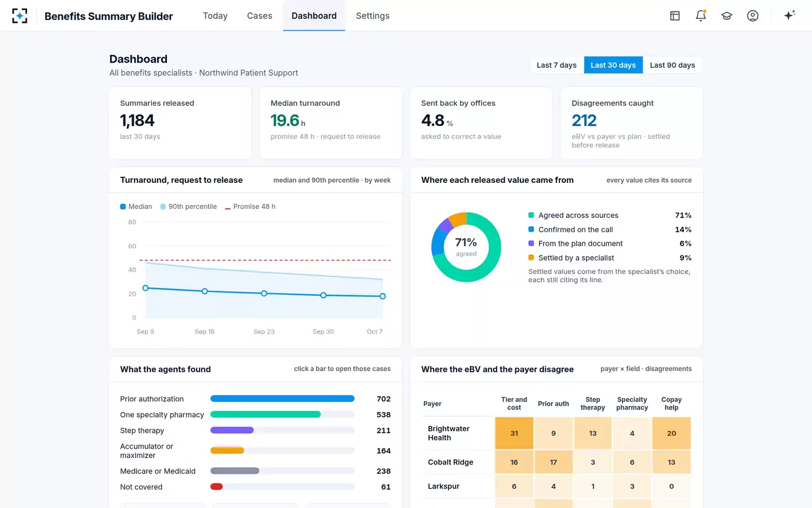Click the Median legend swatch

[123, 207]
